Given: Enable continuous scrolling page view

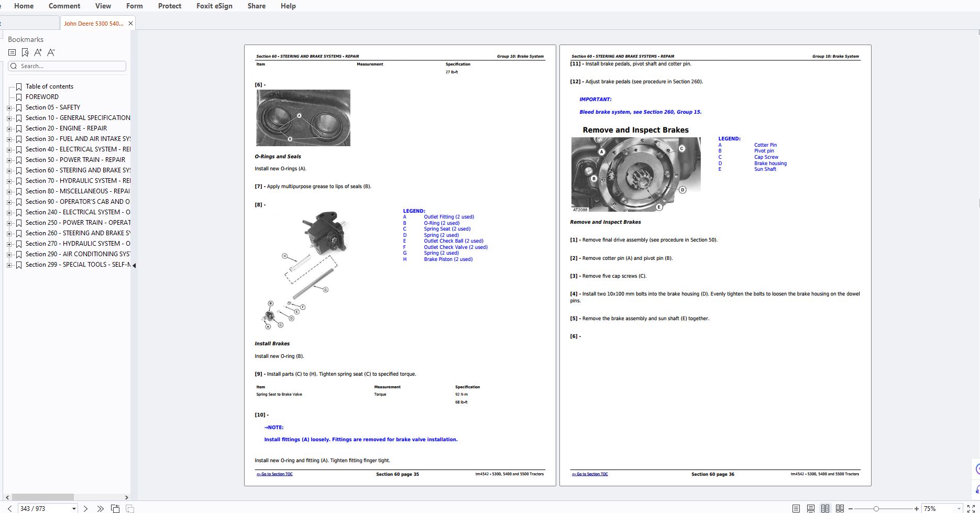Looking at the screenshot, I should tap(810, 508).
